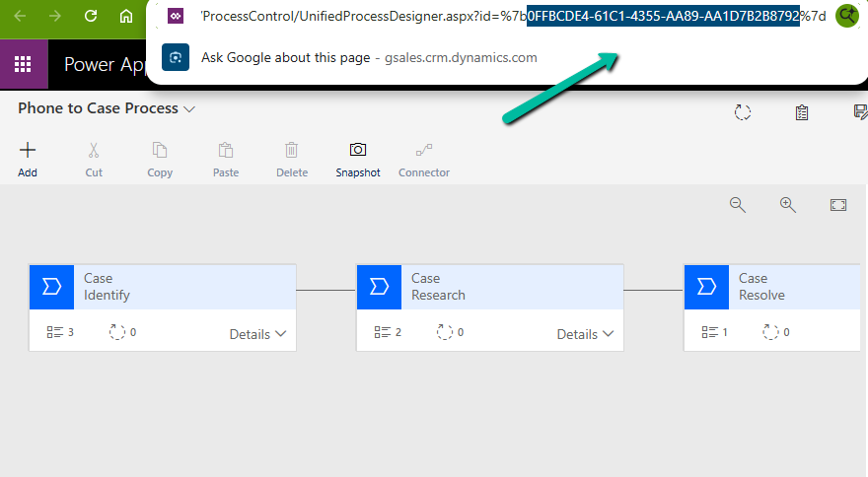
Task: Fit the canvas to screen
Action: (x=838, y=205)
